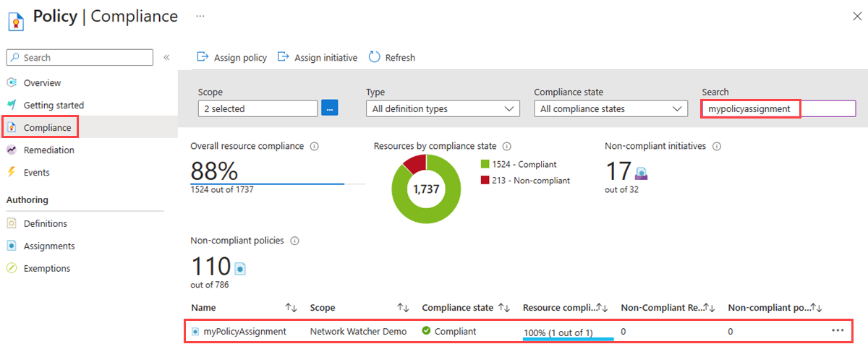The image size is (868, 357).
Task: Click the policy icon before myPolicyAssignment
Action: (x=196, y=331)
